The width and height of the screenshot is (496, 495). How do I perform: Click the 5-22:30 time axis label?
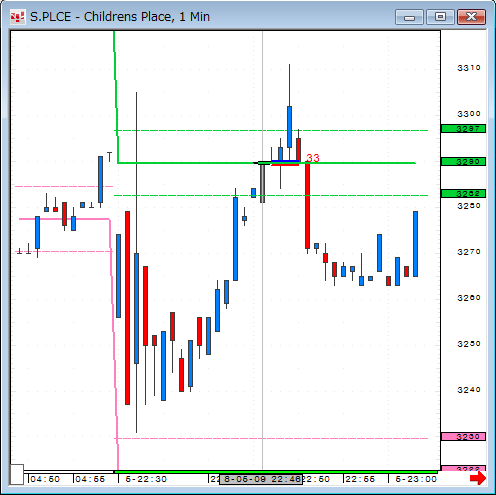click(146, 479)
